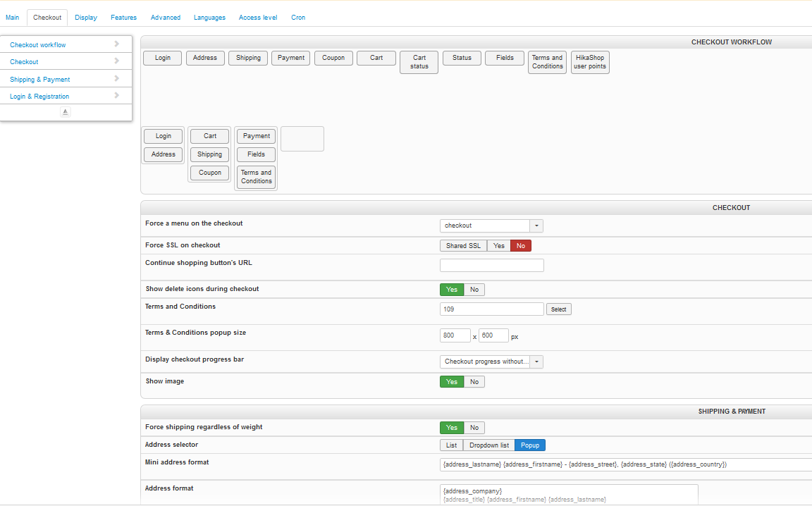The height and width of the screenshot is (506, 812).
Task: Click the arrow beside Checkout workflow
Action: pyautogui.click(x=116, y=44)
